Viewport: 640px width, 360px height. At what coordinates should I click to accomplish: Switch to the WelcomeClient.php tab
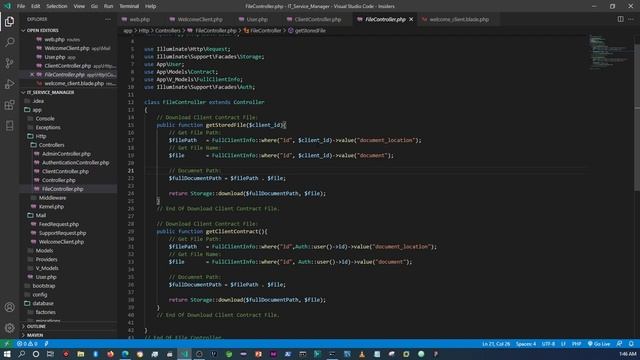tap(200, 19)
